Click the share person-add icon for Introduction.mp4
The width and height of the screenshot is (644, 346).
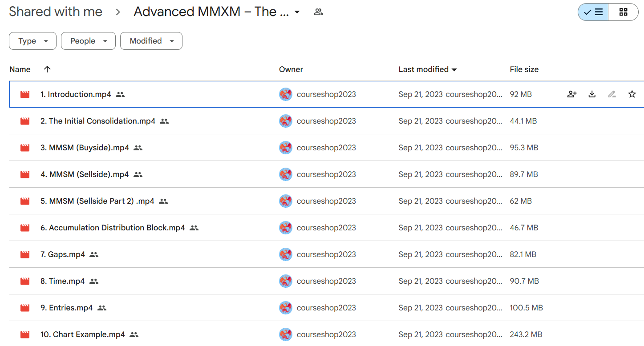[572, 94]
